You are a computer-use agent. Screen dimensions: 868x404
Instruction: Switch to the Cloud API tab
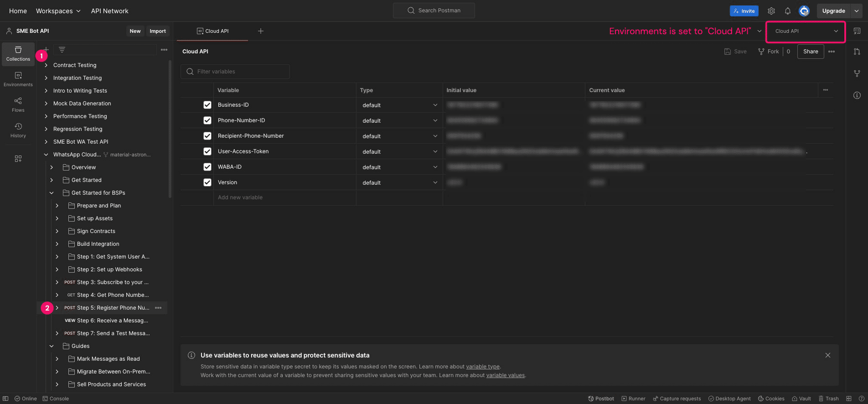click(212, 31)
